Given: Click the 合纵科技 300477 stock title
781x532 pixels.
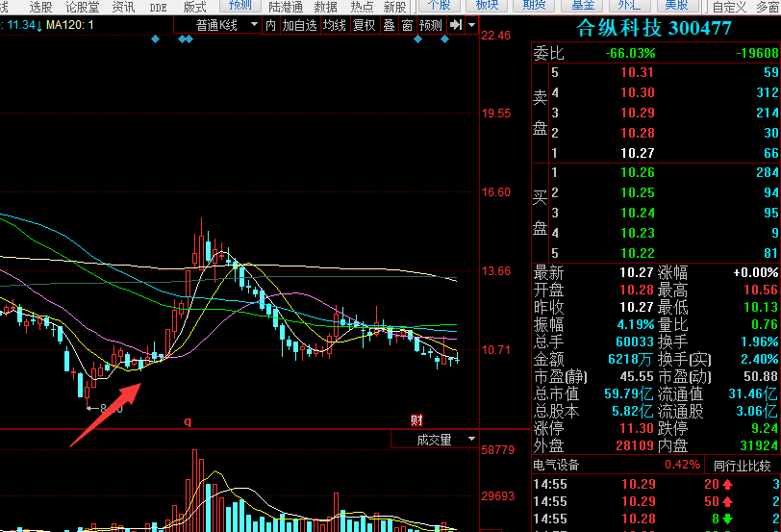Looking at the screenshot, I should pos(654,28).
